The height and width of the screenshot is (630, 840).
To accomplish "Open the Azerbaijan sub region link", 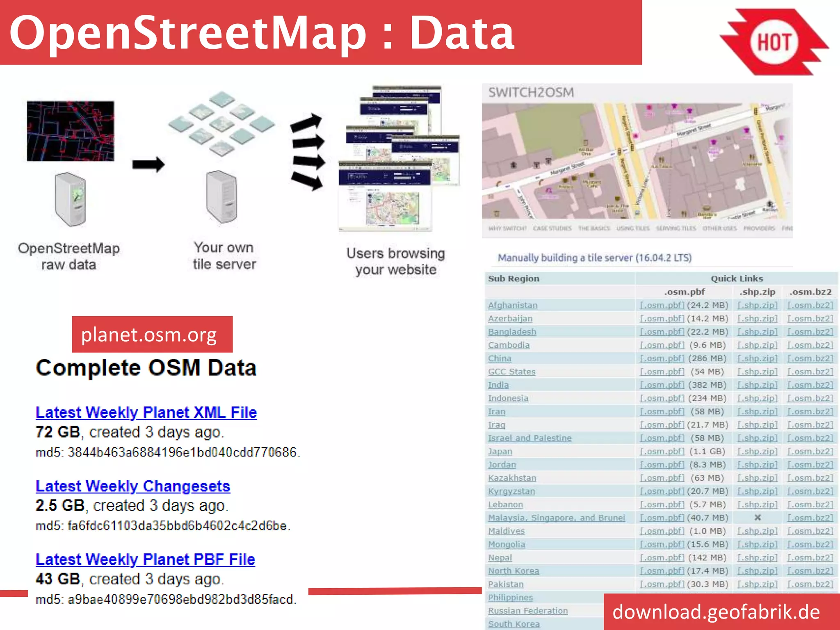I will pyautogui.click(x=510, y=318).
